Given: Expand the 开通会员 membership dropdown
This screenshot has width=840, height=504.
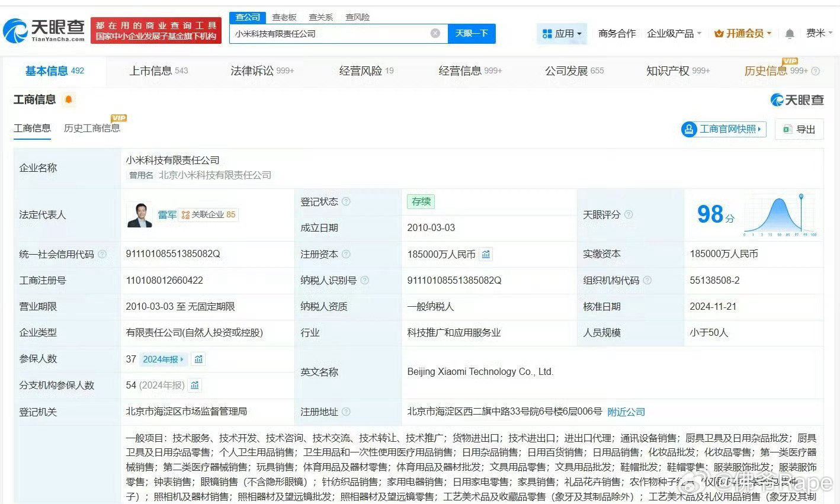Looking at the screenshot, I should click(743, 34).
